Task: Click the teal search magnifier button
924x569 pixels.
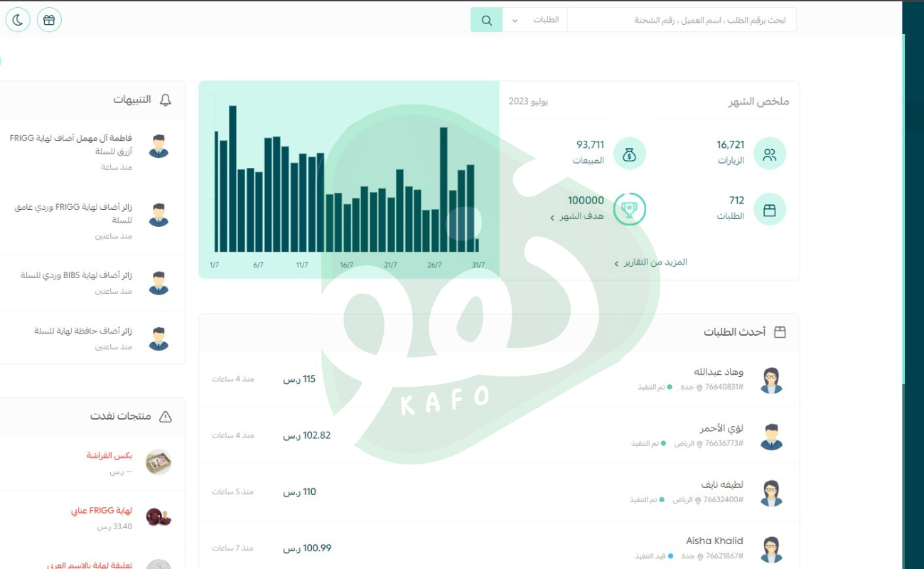Action: tap(486, 20)
